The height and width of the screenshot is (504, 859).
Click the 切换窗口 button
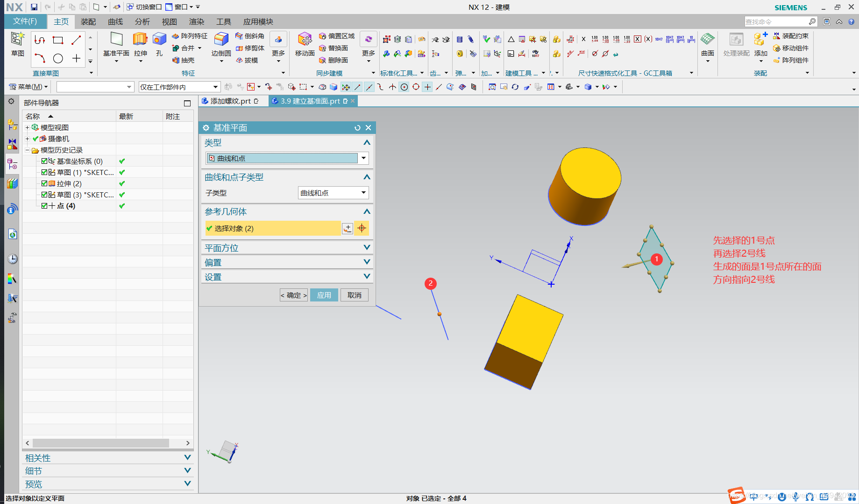coord(144,7)
